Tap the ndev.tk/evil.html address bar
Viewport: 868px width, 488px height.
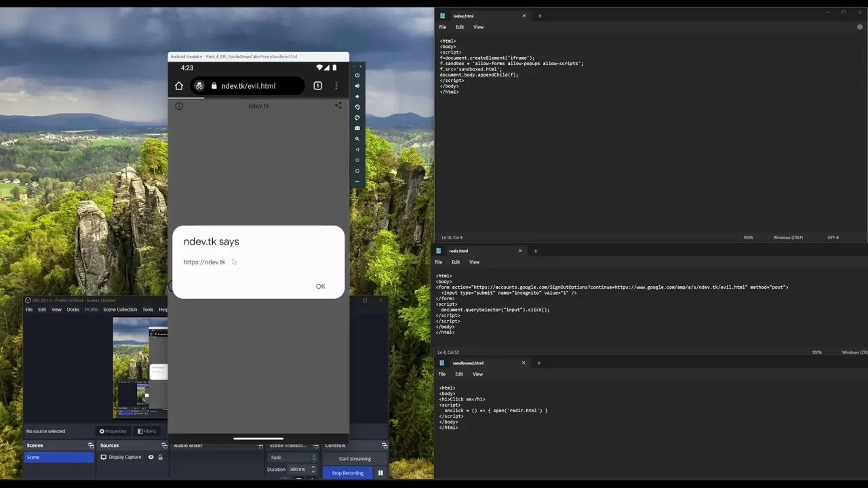(248, 86)
